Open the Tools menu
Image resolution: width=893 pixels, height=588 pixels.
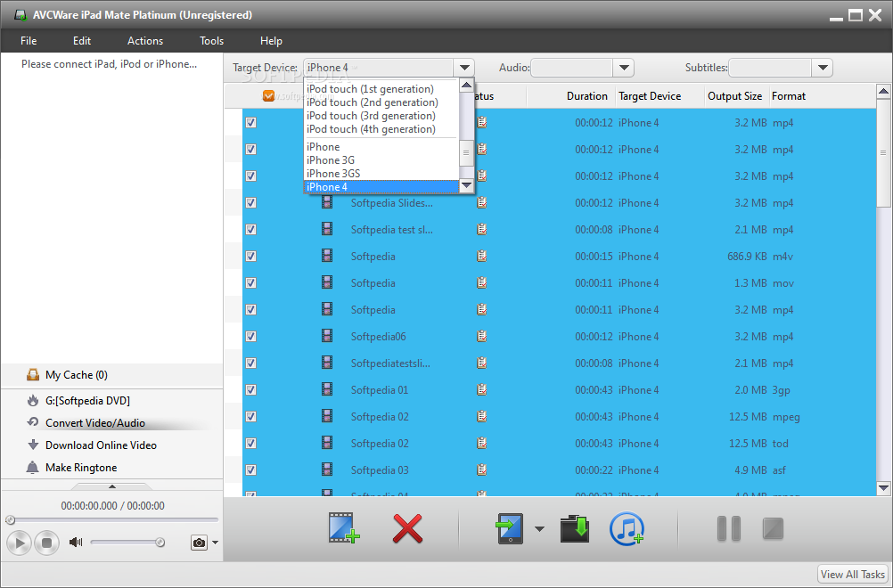[x=212, y=41]
